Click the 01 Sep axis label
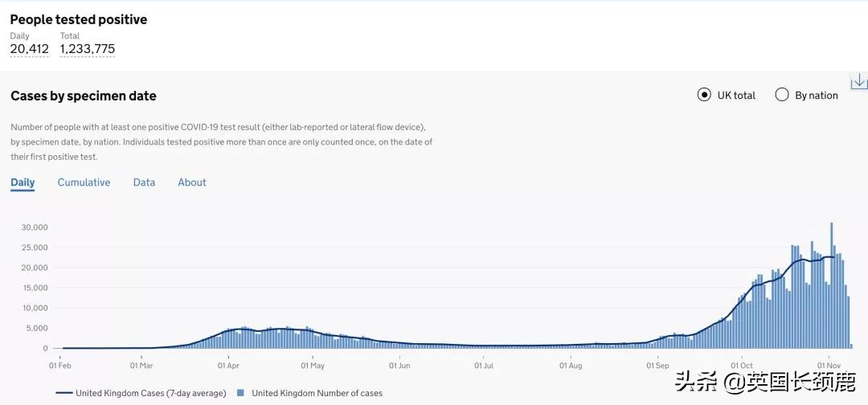Screen dimensions: 868x405 [657, 366]
